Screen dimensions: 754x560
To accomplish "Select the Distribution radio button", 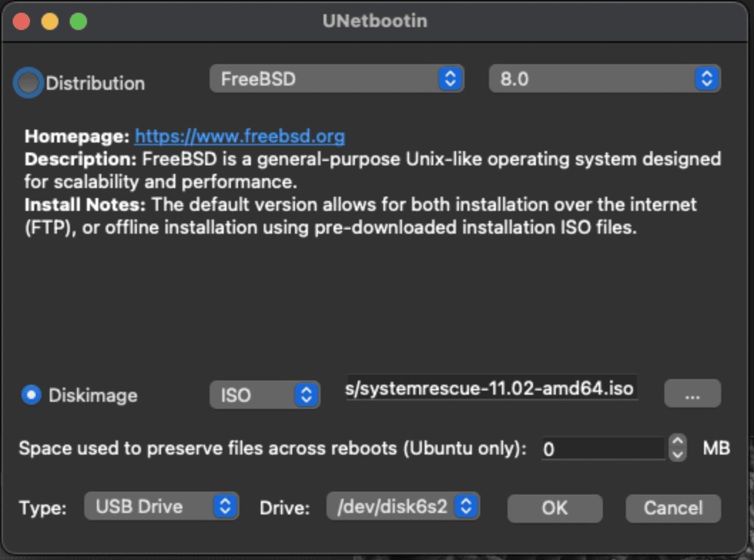I will coord(29,83).
